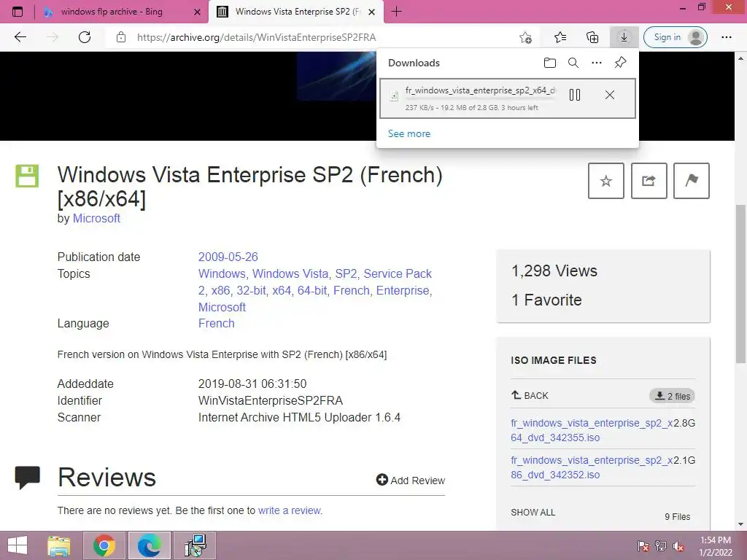View site info via the lock icon
This screenshot has width=747, height=560.
click(x=121, y=37)
